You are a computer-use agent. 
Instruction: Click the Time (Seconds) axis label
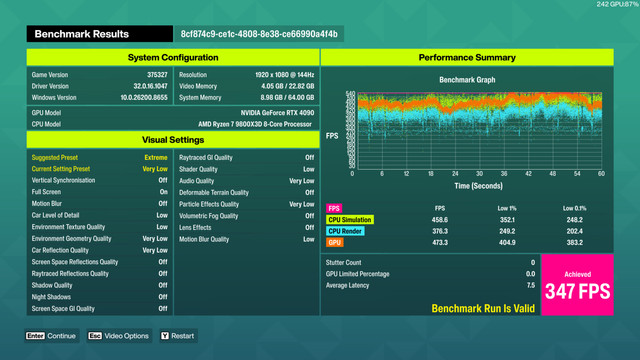click(x=478, y=186)
